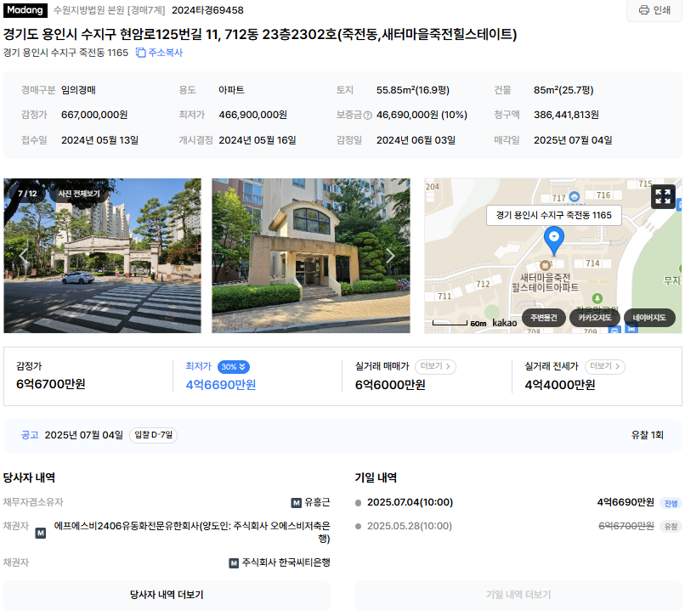The image size is (685, 616).
Task: Click the 7 / 12 photo counter
Action: pyautogui.click(x=27, y=194)
